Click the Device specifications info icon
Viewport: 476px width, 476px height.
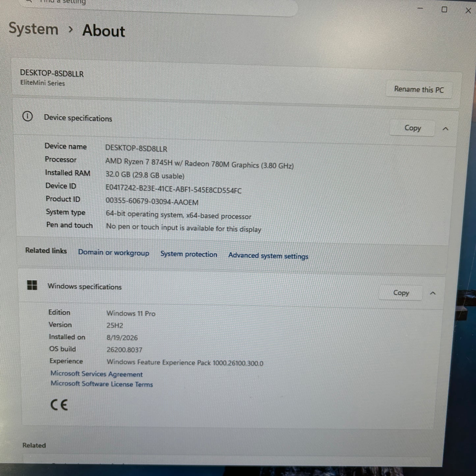(x=27, y=116)
